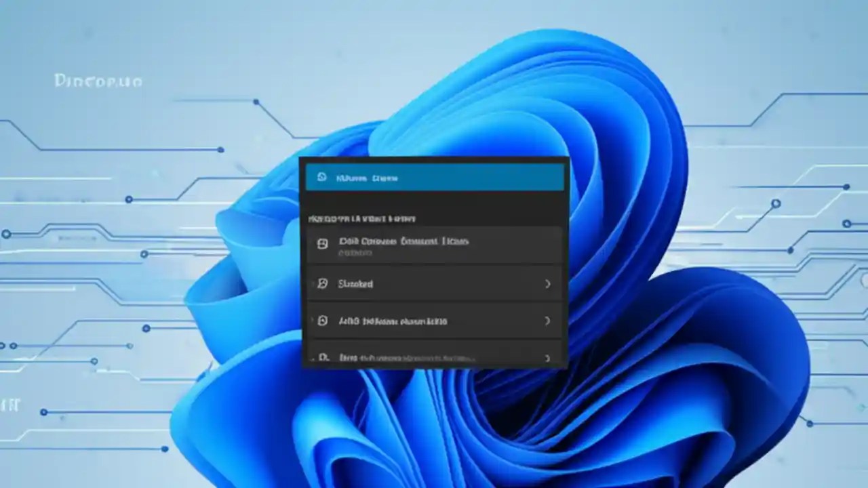
Task: Select the first option beneath the section header
Action: 434,245
